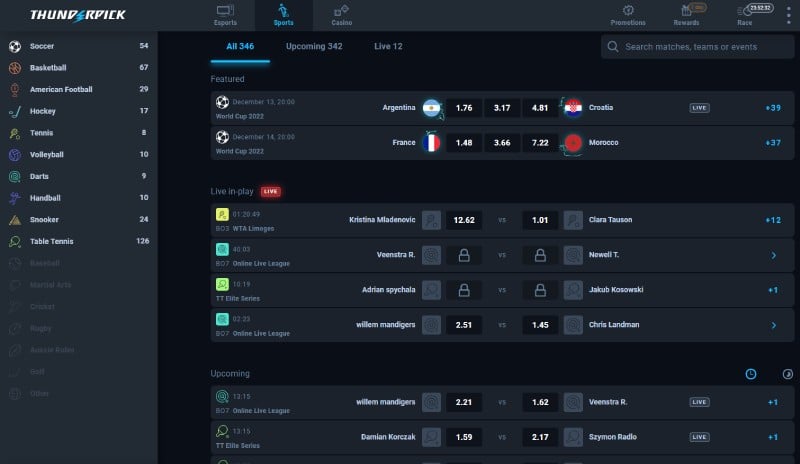This screenshot has height=464, width=800.
Task: Click locked odds for Veenstra R. live
Action: [x=464, y=255]
